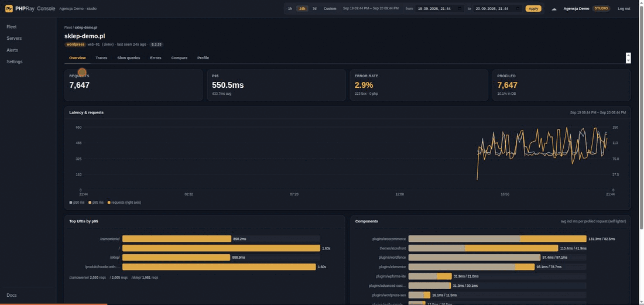Click the themes/storefront component bar

click(x=484, y=248)
